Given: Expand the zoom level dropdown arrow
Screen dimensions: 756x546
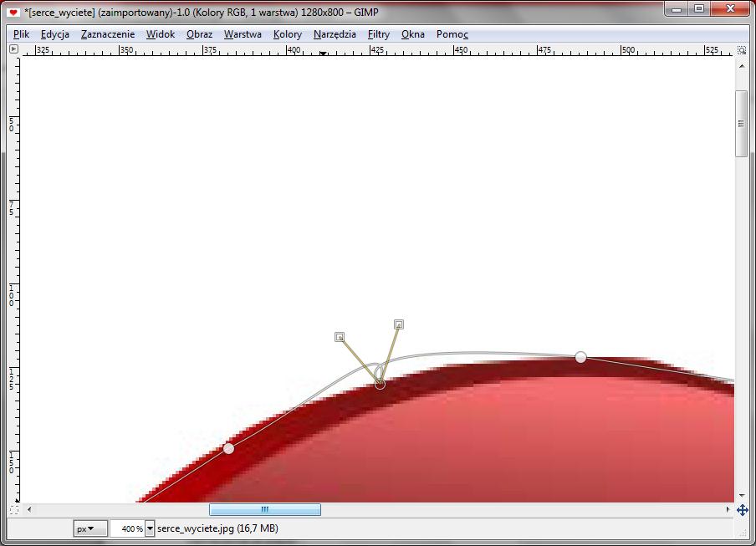Looking at the screenshot, I should 150,528.
